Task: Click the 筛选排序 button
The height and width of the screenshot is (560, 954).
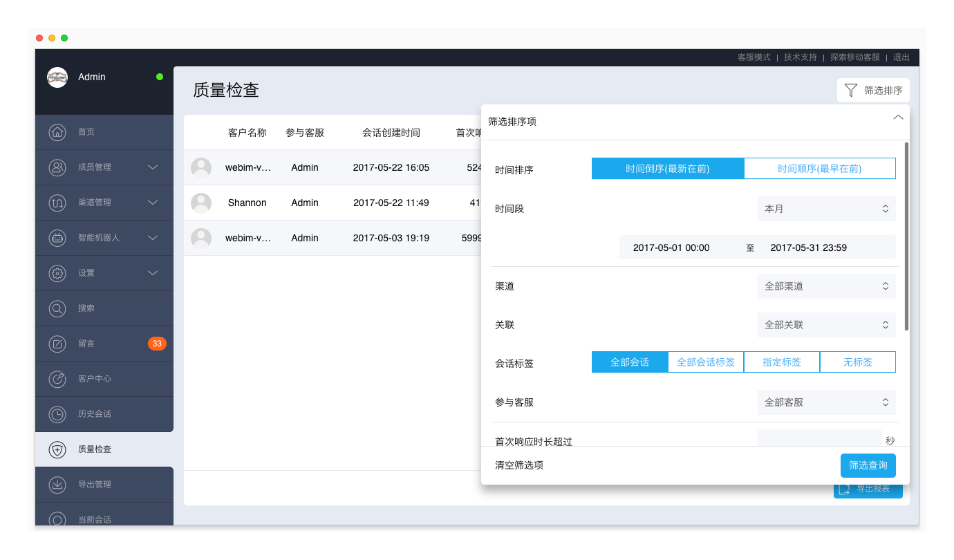Action: pyautogui.click(x=874, y=91)
